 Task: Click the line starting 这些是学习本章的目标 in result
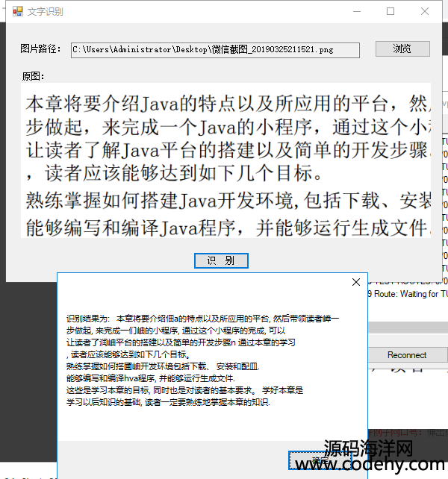[x=184, y=390]
